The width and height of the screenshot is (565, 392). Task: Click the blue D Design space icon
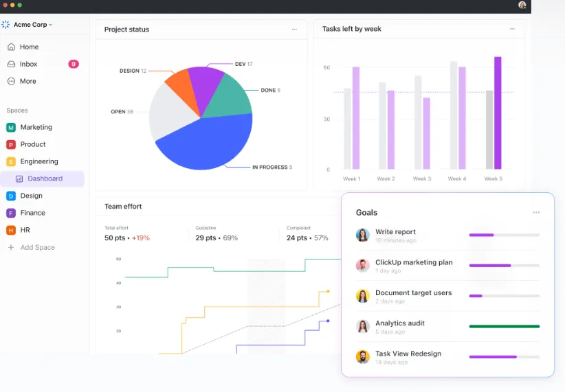pyautogui.click(x=11, y=196)
